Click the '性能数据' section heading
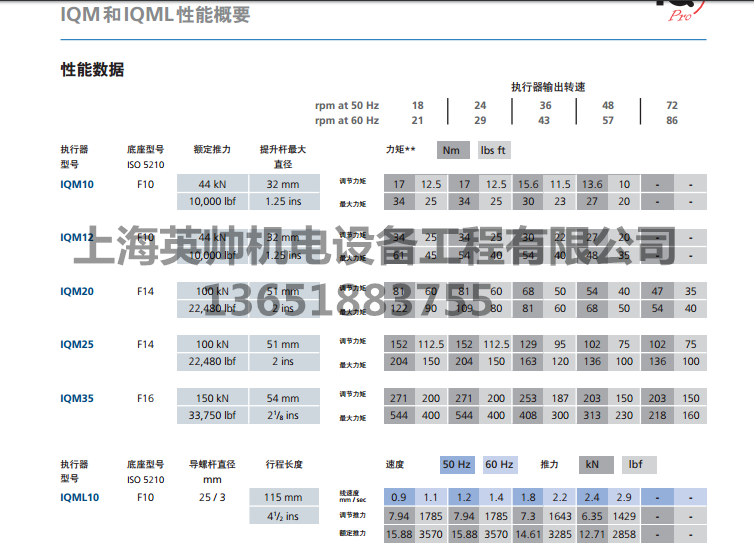This screenshot has height=550, width=754. pos(92,70)
